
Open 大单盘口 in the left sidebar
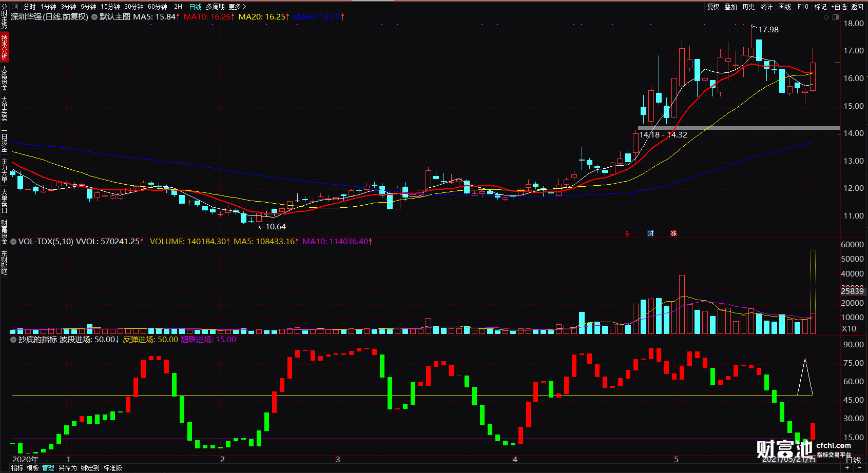tap(4, 201)
